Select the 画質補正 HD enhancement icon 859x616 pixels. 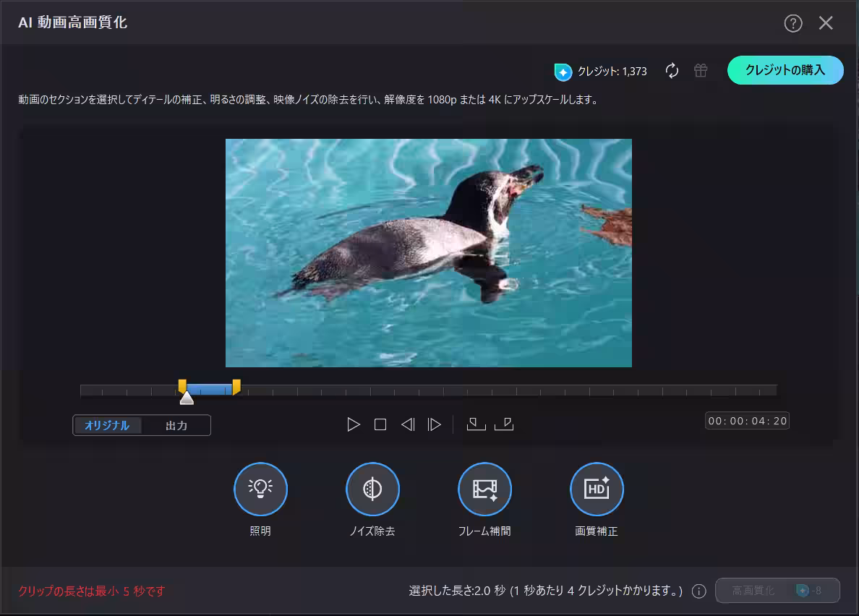click(597, 489)
